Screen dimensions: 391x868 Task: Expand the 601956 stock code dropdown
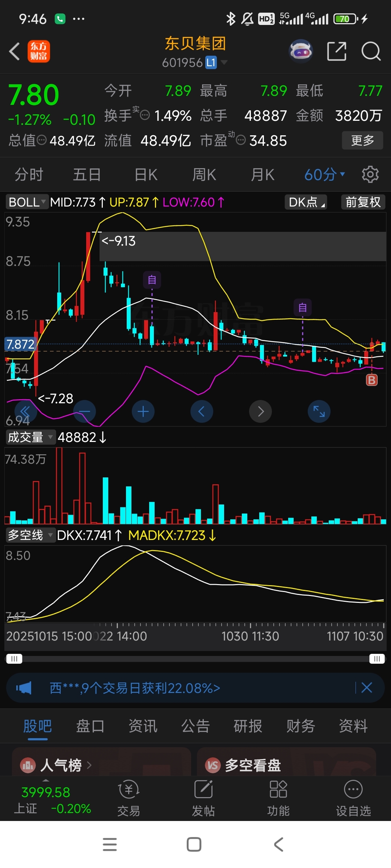[x=224, y=62]
